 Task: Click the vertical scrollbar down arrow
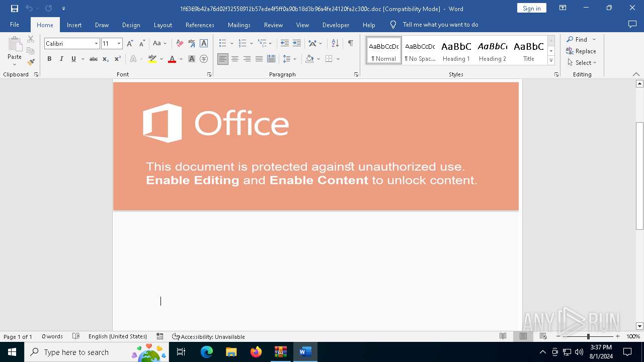[x=639, y=326]
